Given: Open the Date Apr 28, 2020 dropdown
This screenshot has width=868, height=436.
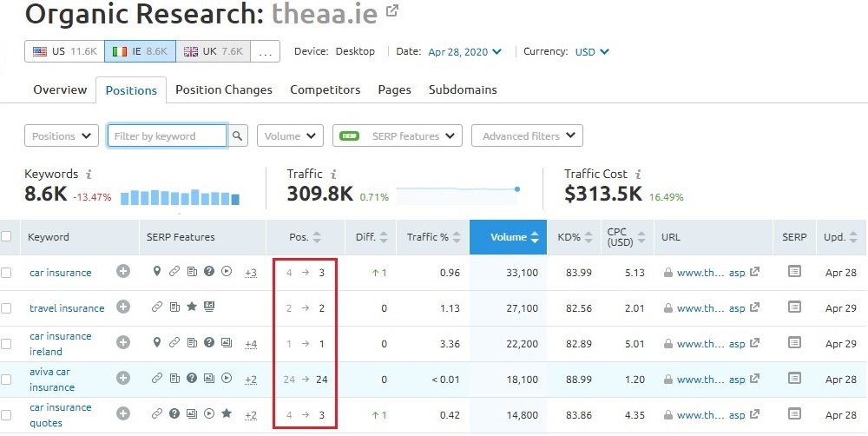Looking at the screenshot, I should (464, 51).
